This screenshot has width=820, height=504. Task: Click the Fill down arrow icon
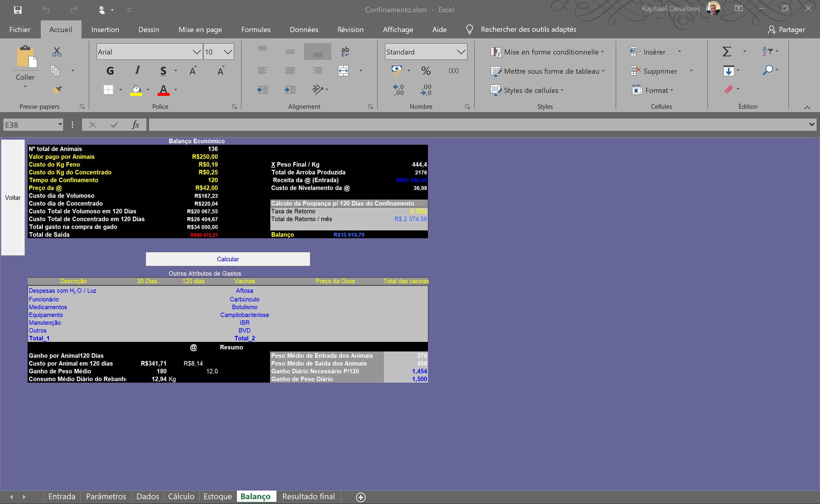tap(728, 71)
